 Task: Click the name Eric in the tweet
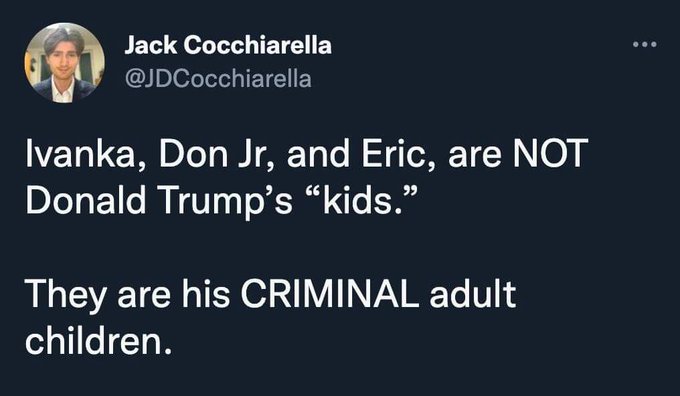[x=398, y=154]
